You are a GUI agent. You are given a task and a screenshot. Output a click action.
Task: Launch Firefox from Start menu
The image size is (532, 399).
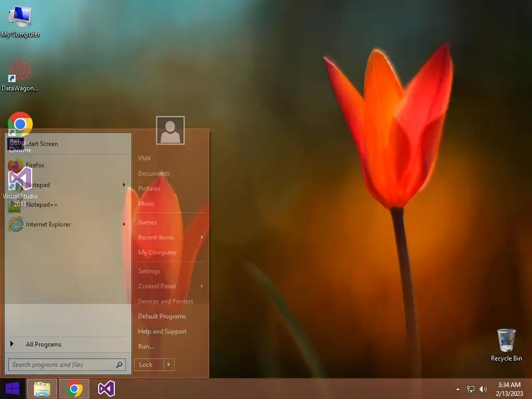tap(68, 165)
